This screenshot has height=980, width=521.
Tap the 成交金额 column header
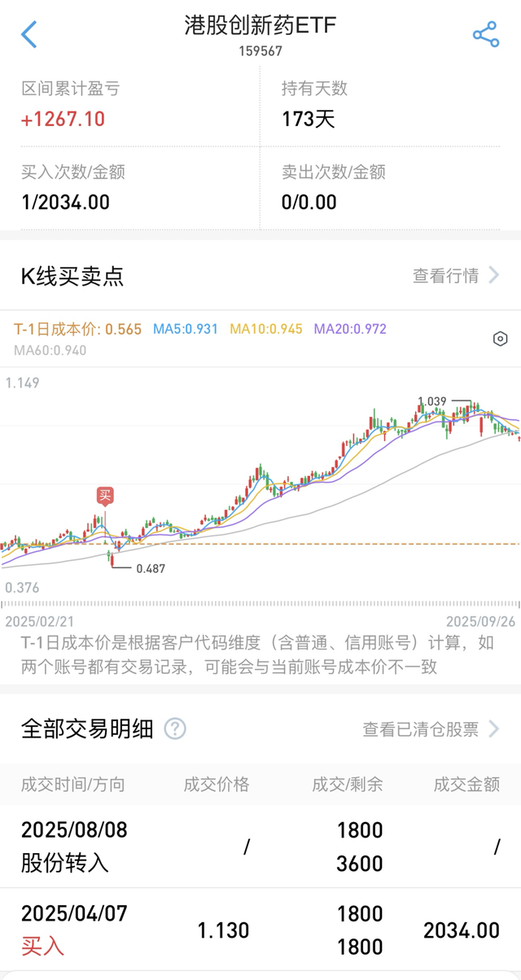[x=466, y=785]
